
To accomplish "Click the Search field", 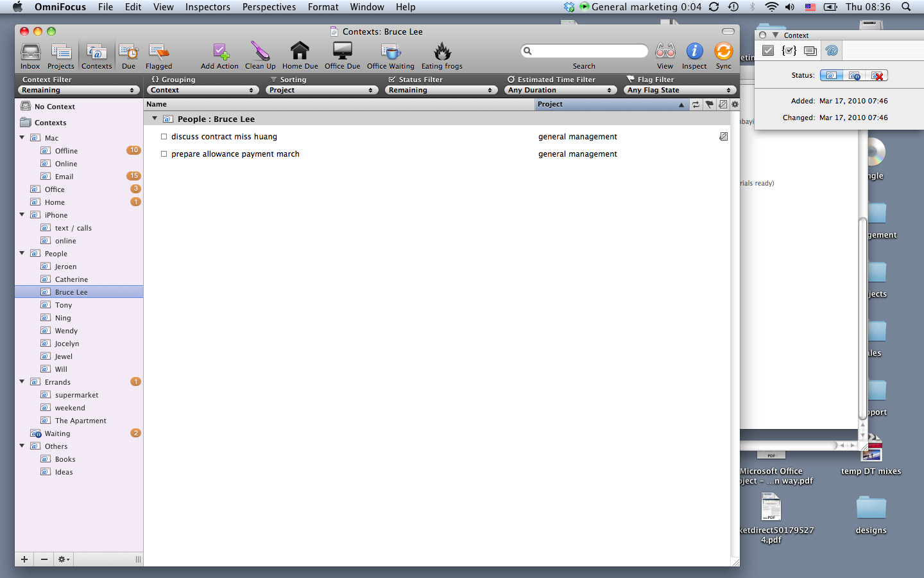I will point(584,51).
